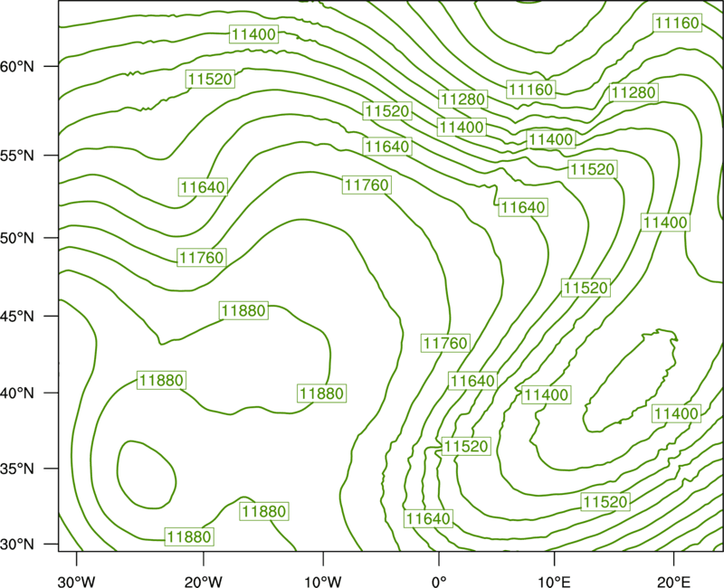Viewport: 724px width, 588px height.
Task: Select the 40°N latitude axis label
Action: pos(17,394)
